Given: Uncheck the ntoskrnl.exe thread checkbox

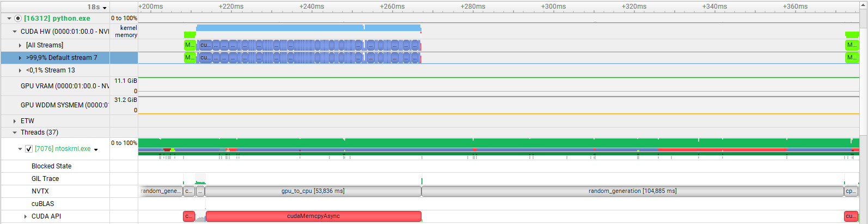Looking at the screenshot, I should [29, 149].
